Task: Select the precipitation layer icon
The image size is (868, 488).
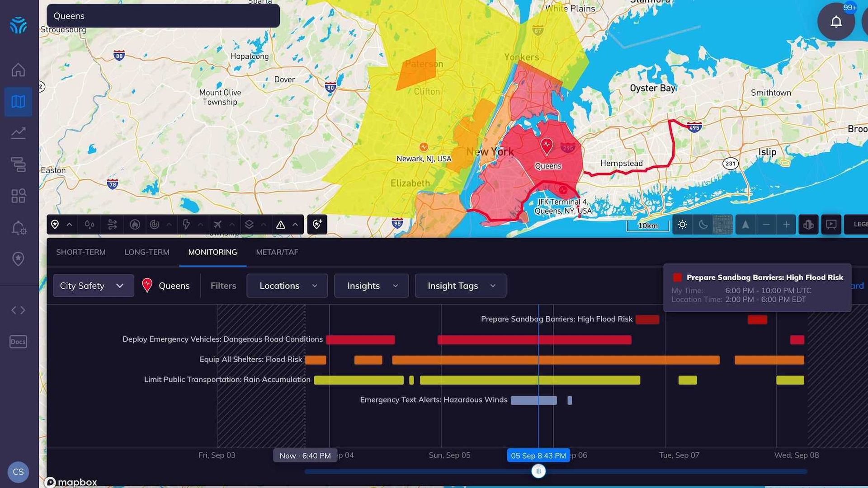Action: click(89, 225)
